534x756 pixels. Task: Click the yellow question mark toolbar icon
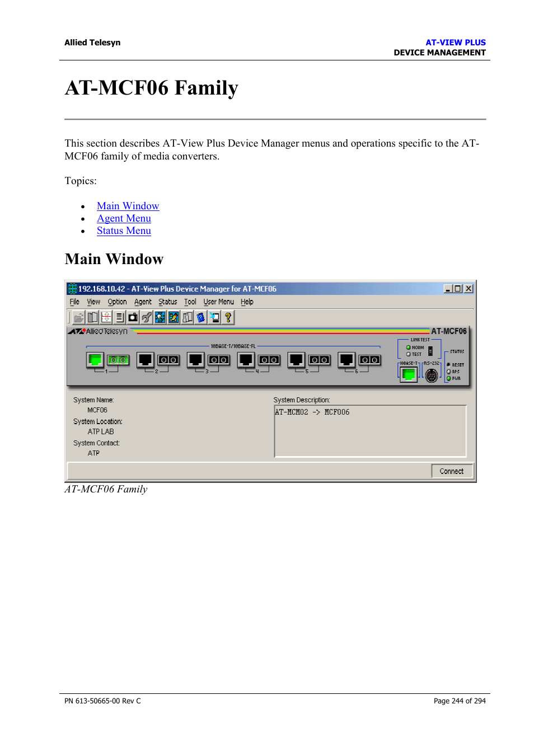click(228, 318)
